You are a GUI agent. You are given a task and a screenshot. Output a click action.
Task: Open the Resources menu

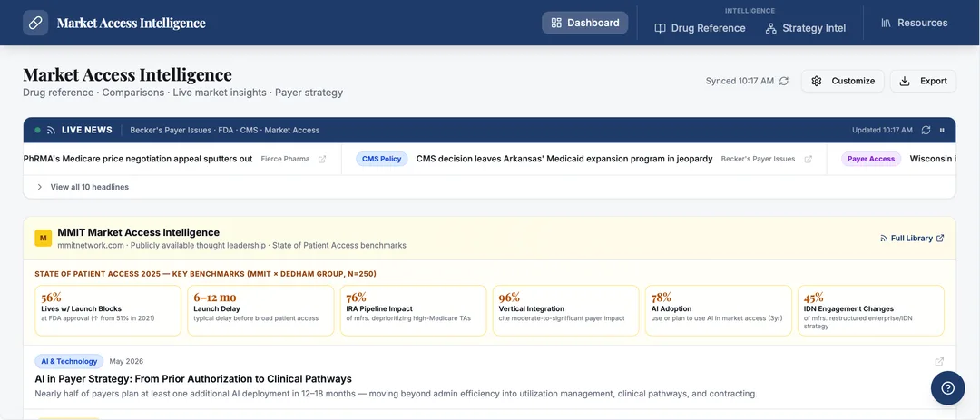[x=915, y=23]
